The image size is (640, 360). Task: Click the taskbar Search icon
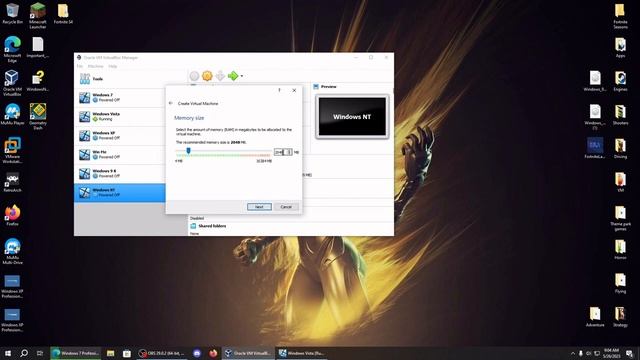tap(24, 353)
